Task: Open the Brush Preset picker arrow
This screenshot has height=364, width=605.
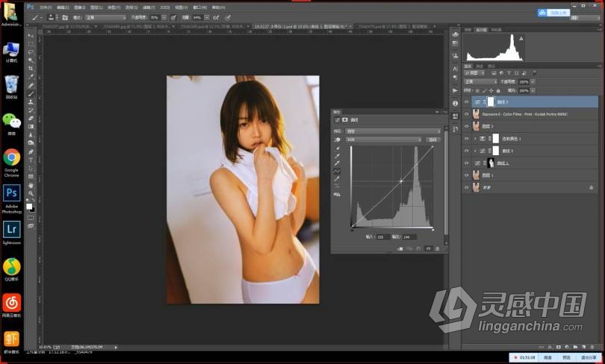Action: 57,18
